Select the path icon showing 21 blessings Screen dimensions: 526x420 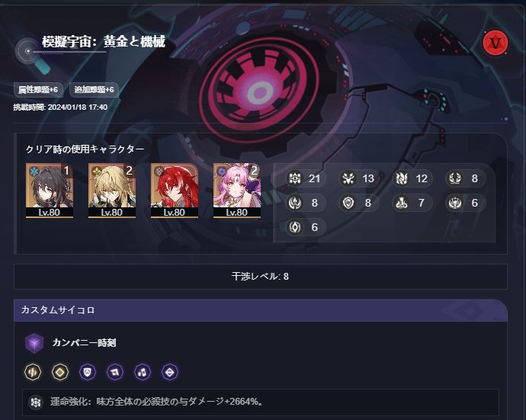pos(295,178)
